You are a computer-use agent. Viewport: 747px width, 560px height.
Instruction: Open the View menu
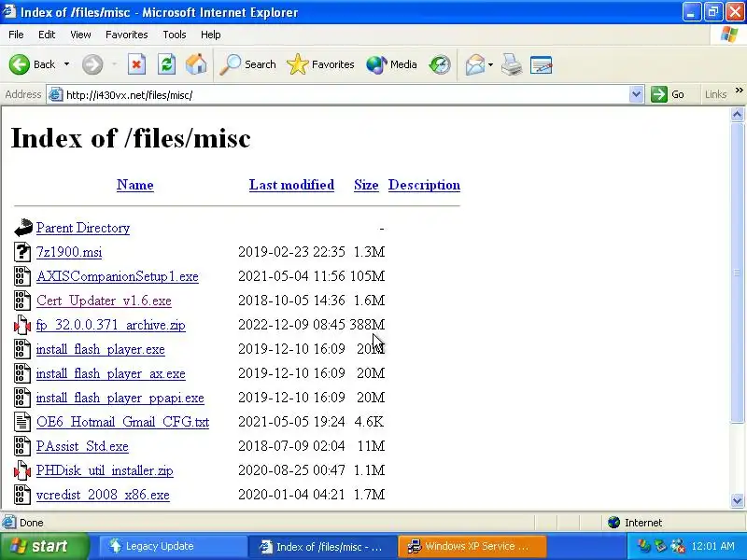[x=80, y=35]
